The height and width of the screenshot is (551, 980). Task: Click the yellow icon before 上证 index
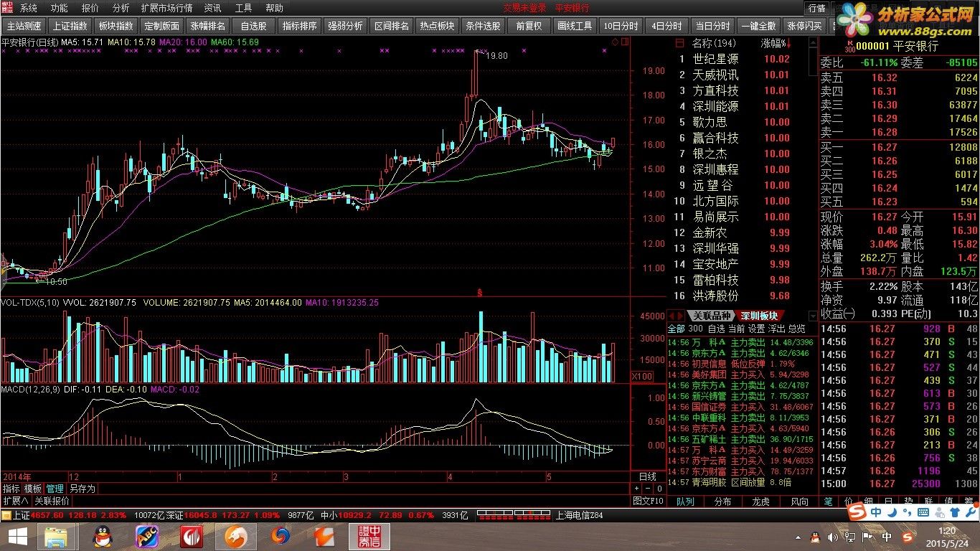coord(6,515)
